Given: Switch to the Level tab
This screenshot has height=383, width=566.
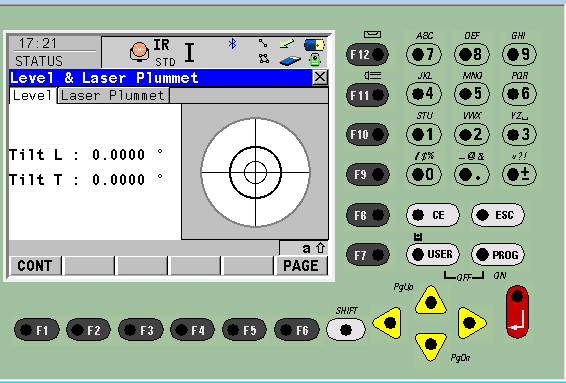Looking at the screenshot, I should click(32, 96).
